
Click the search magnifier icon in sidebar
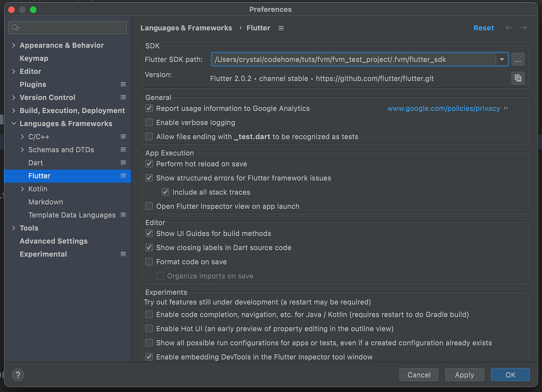(15, 27)
